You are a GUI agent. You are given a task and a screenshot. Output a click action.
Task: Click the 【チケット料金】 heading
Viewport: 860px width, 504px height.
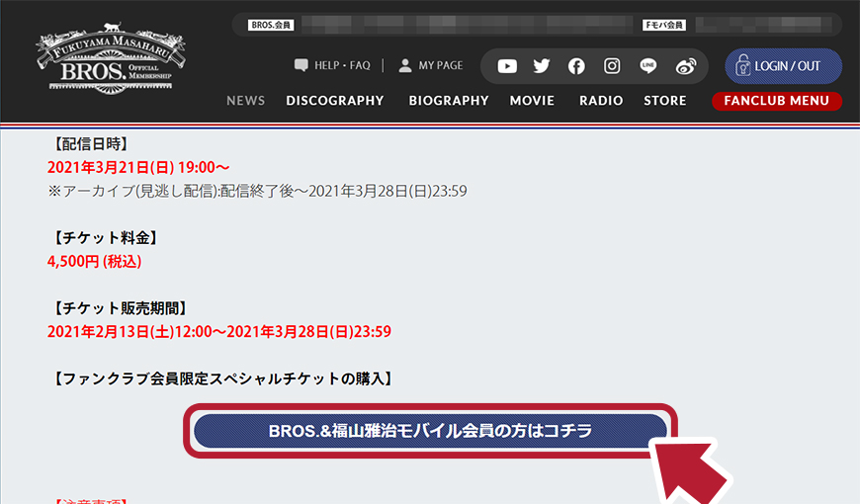coord(106,238)
